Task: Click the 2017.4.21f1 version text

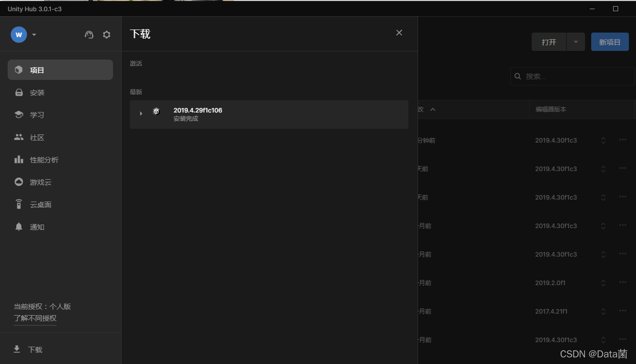Action: (551, 312)
